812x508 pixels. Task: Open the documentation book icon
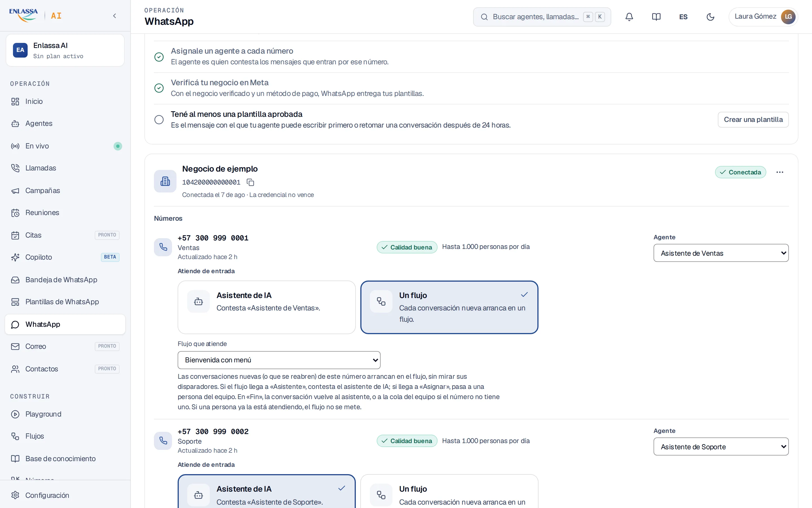click(656, 17)
